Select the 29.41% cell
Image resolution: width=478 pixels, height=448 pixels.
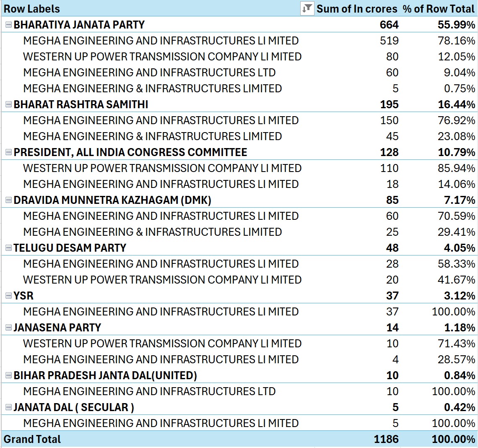[x=456, y=232]
